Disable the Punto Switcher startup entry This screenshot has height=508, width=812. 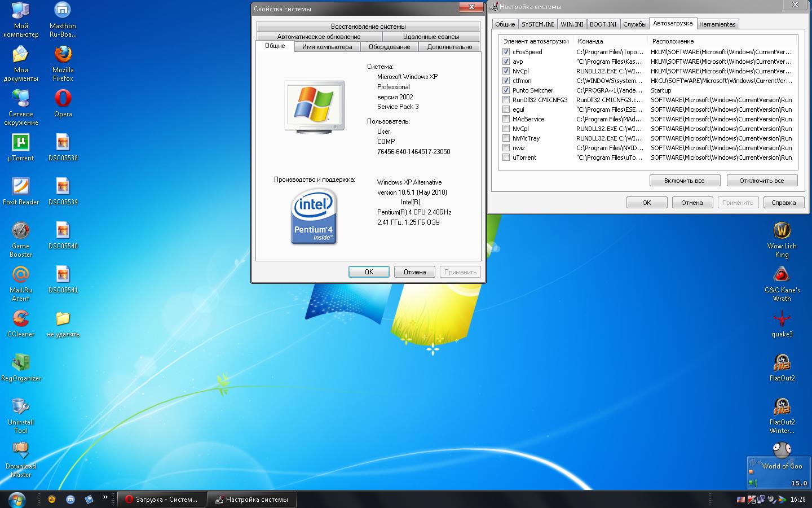coord(506,90)
